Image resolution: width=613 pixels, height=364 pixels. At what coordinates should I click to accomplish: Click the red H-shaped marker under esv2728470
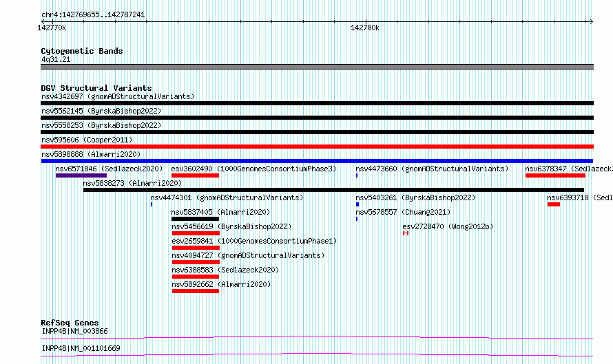[x=406, y=233]
